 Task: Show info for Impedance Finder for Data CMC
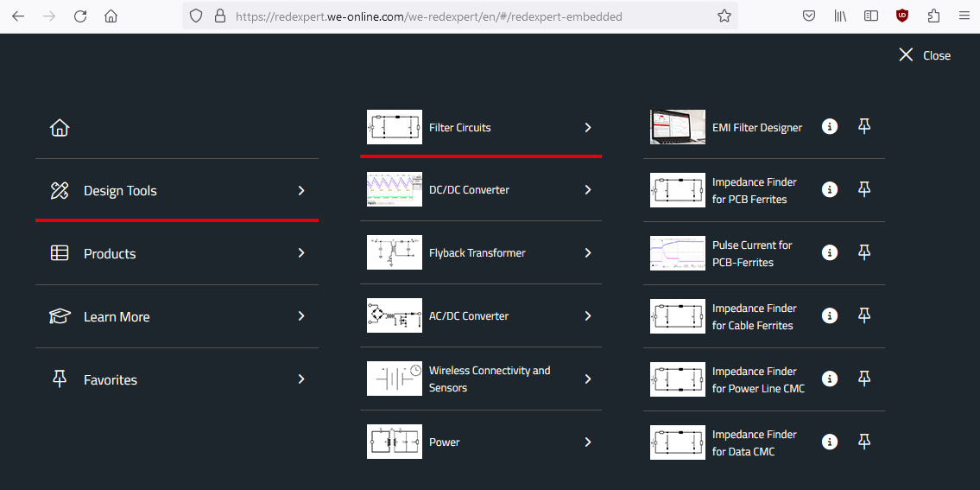(830, 442)
